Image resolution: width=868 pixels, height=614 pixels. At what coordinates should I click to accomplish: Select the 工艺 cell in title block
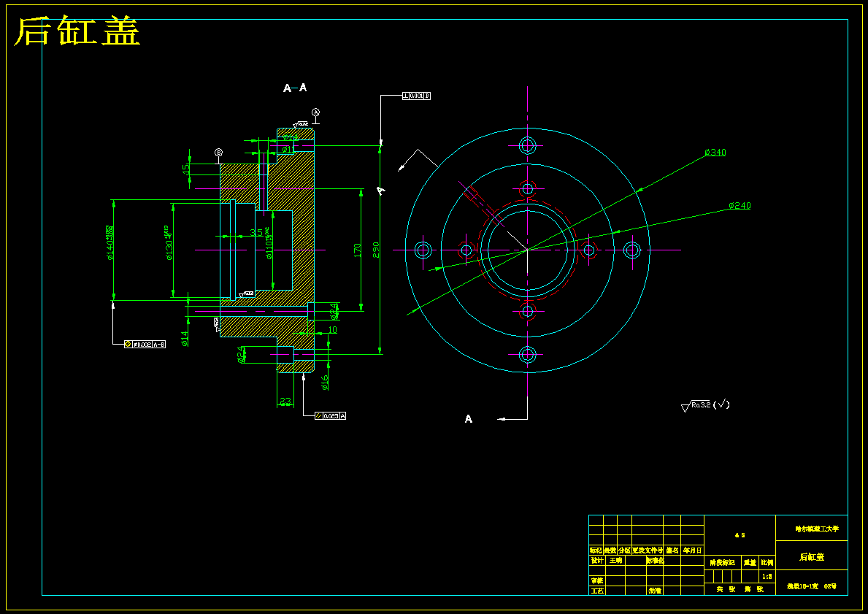[x=596, y=591]
